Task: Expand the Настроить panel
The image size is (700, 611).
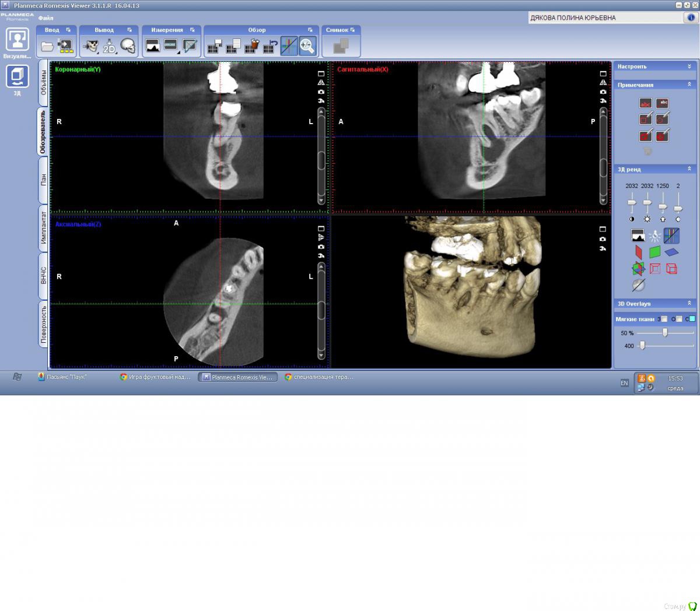Action: [689, 66]
